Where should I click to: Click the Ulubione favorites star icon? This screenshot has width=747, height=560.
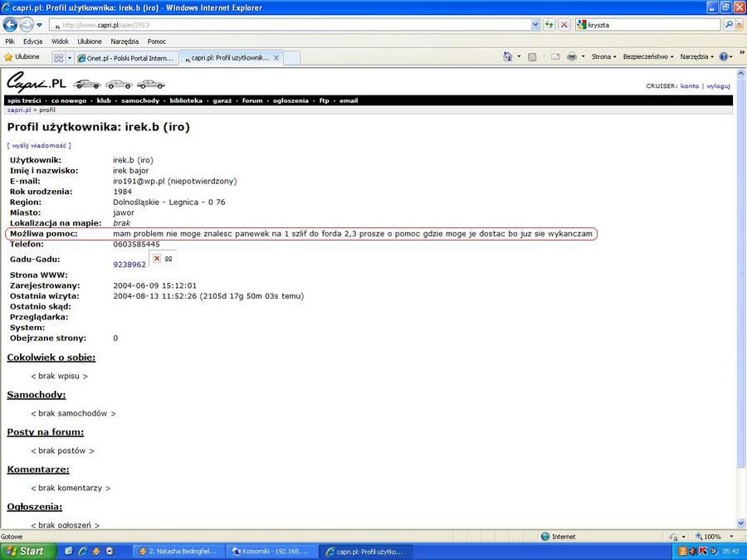pos(22,57)
